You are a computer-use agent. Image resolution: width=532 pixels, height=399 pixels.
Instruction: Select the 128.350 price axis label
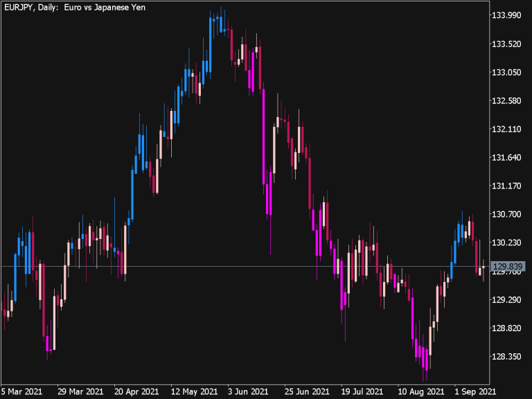pos(506,357)
